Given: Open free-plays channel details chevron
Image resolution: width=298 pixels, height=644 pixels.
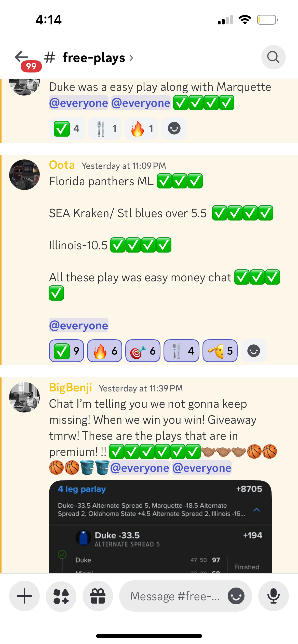Looking at the screenshot, I should click(131, 58).
